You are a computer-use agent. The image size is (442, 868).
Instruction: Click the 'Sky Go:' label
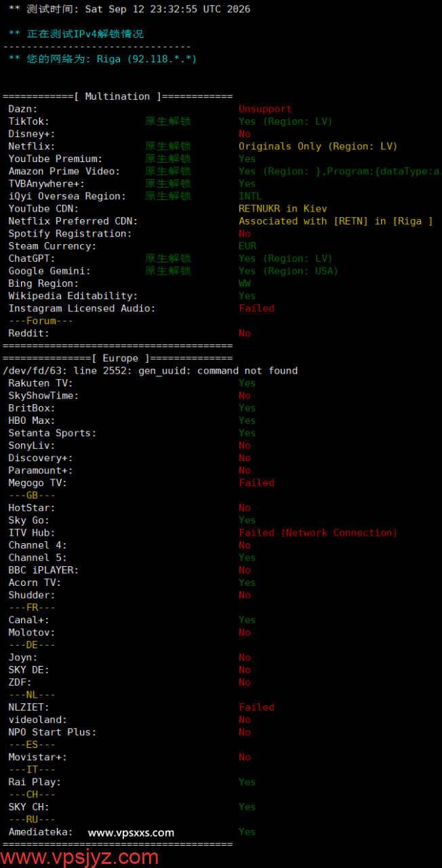(29, 520)
